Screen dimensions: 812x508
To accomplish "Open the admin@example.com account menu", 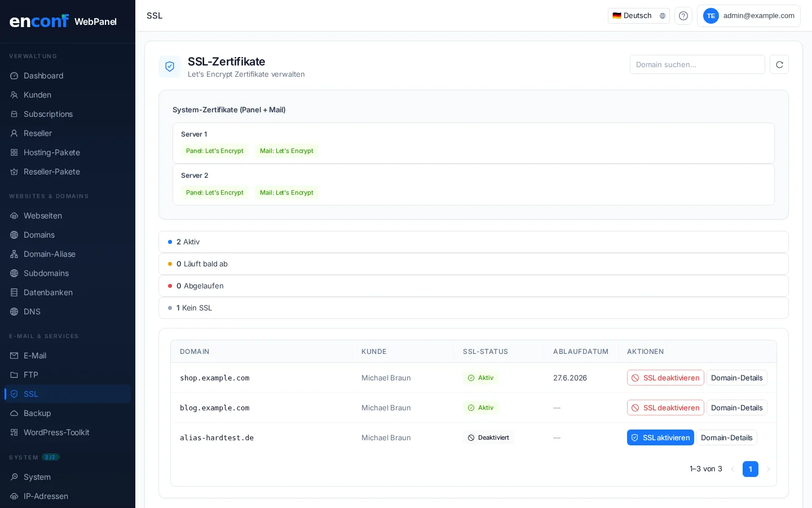I will click(758, 16).
